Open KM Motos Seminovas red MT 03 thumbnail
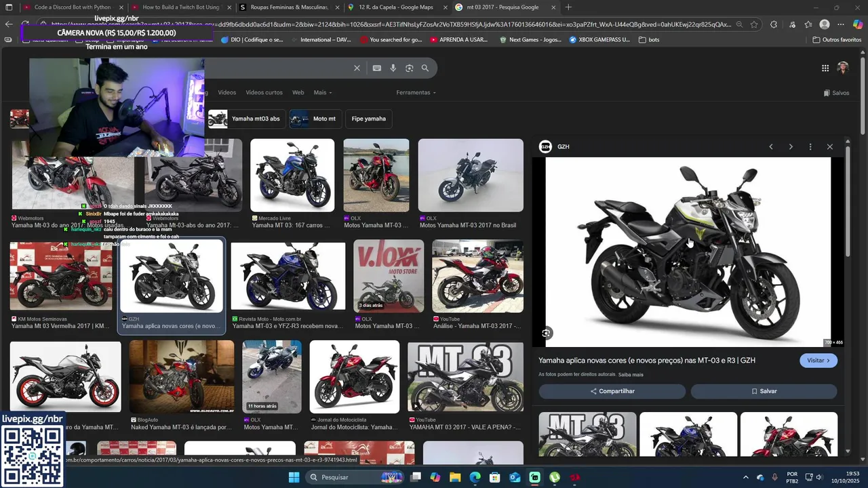 pos(61,276)
